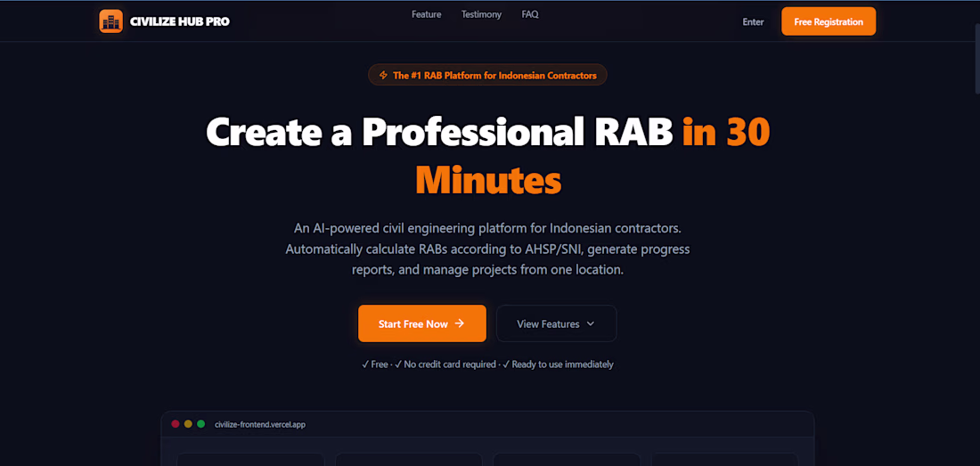Click the CIVILIZE HUB PRO brand name
Screen dimensions: 980x466
point(180,21)
